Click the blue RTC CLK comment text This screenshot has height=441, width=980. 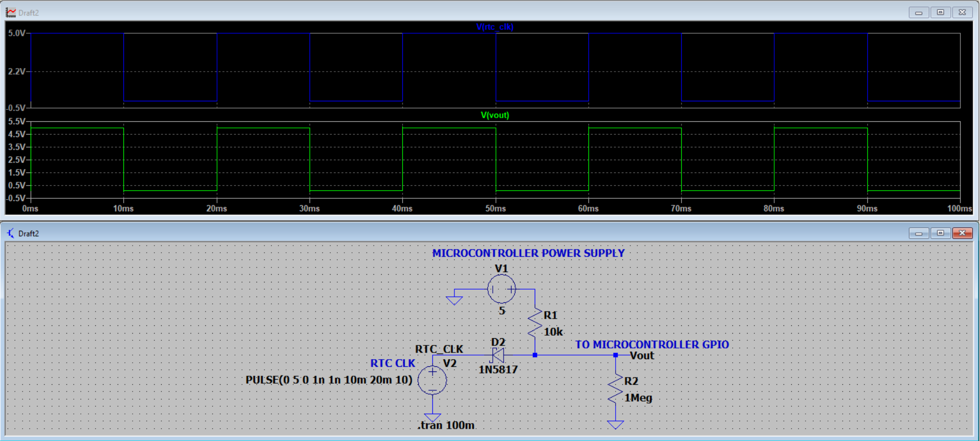coord(393,363)
